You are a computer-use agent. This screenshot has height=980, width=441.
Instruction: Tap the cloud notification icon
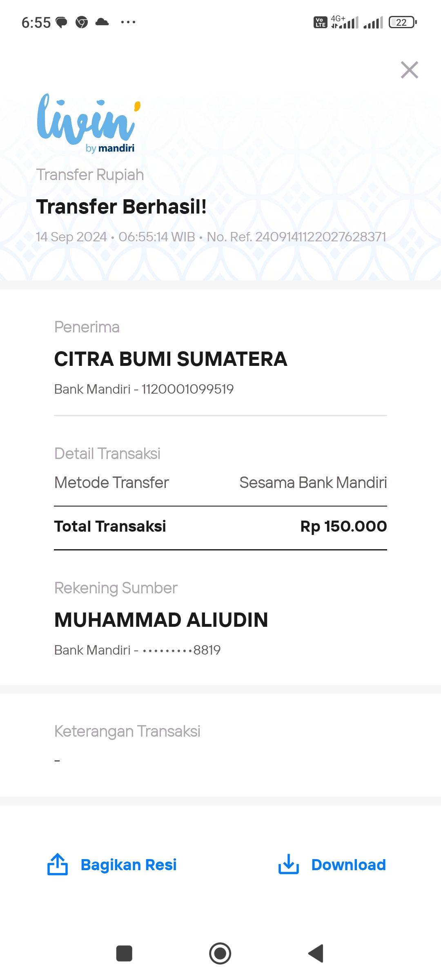(x=102, y=22)
